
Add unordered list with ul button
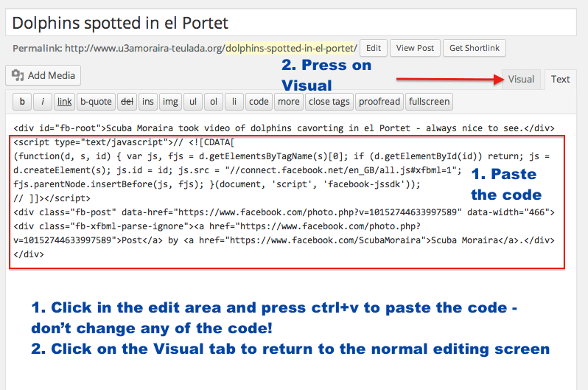coord(193,102)
